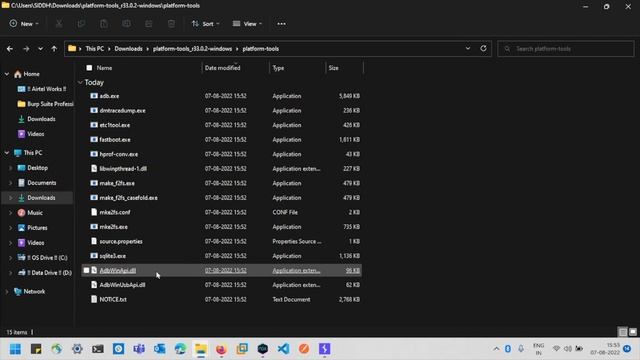The width and height of the screenshot is (640, 360).
Task: Open the View dropdown
Action: point(247,24)
